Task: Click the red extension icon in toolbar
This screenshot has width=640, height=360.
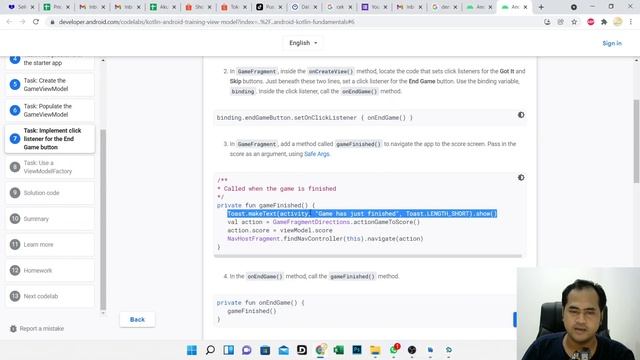Action: [x=591, y=22]
